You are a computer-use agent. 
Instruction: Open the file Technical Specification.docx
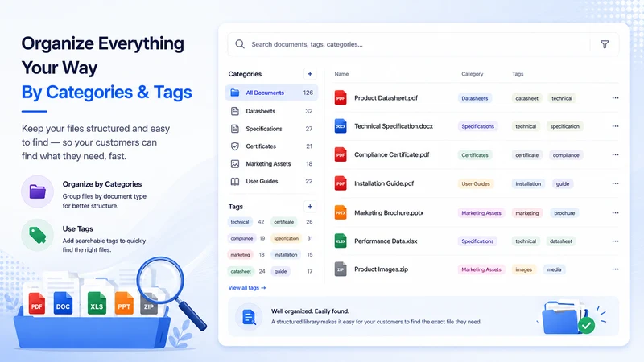click(394, 126)
